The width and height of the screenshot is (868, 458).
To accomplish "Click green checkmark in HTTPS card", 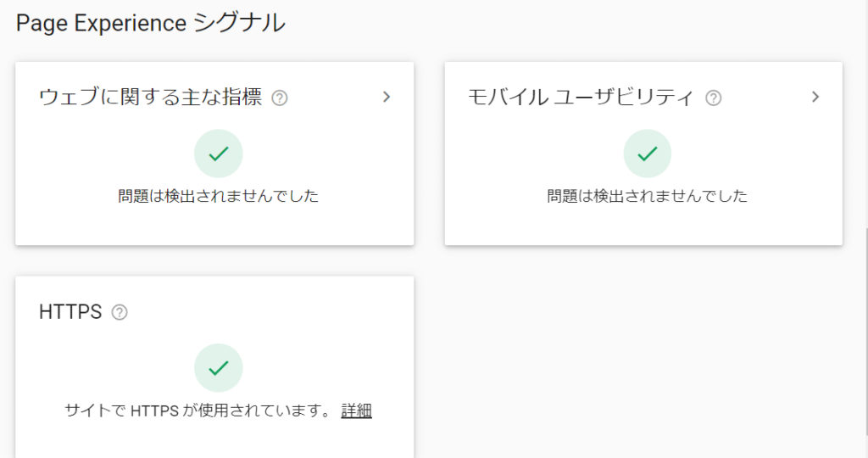I will click(219, 368).
